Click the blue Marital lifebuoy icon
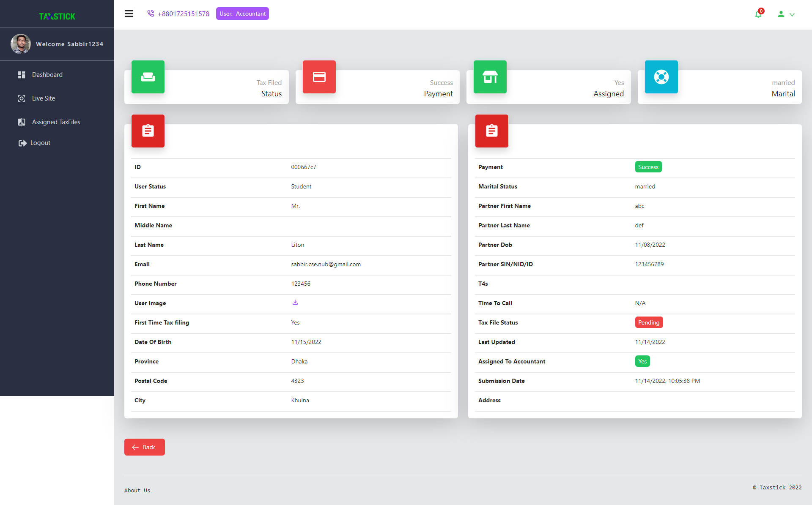812x505 pixels. (661, 77)
